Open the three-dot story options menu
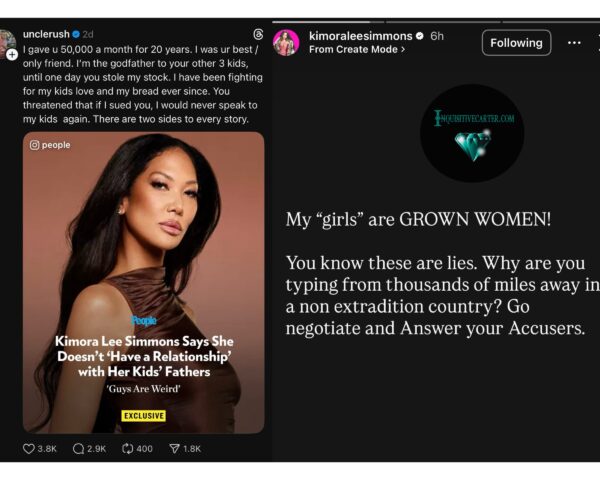 click(x=574, y=42)
